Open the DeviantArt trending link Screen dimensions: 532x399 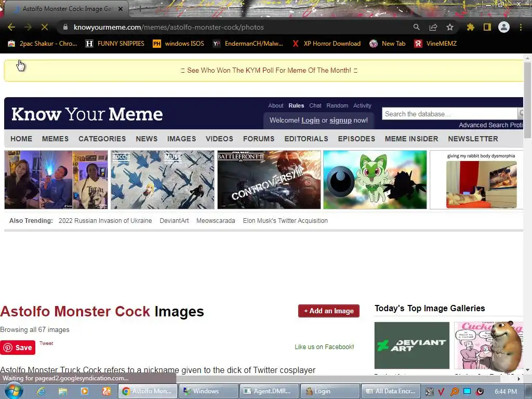point(174,220)
